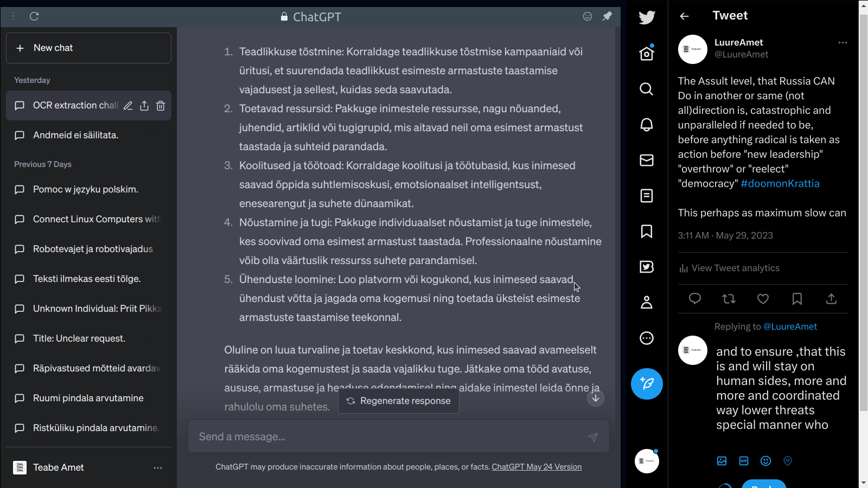Select 'Pomoc w języku polskim' conversation
The width and height of the screenshot is (868, 488).
pyautogui.click(x=86, y=189)
